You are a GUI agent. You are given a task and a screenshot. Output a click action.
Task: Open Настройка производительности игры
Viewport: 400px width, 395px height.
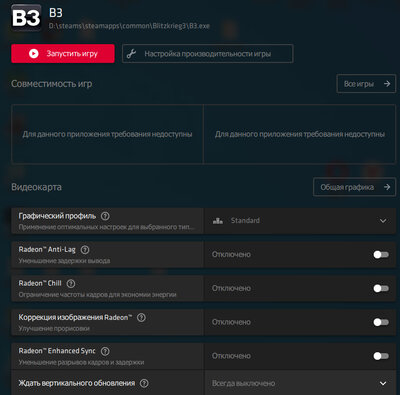click(x=208, y=53)
